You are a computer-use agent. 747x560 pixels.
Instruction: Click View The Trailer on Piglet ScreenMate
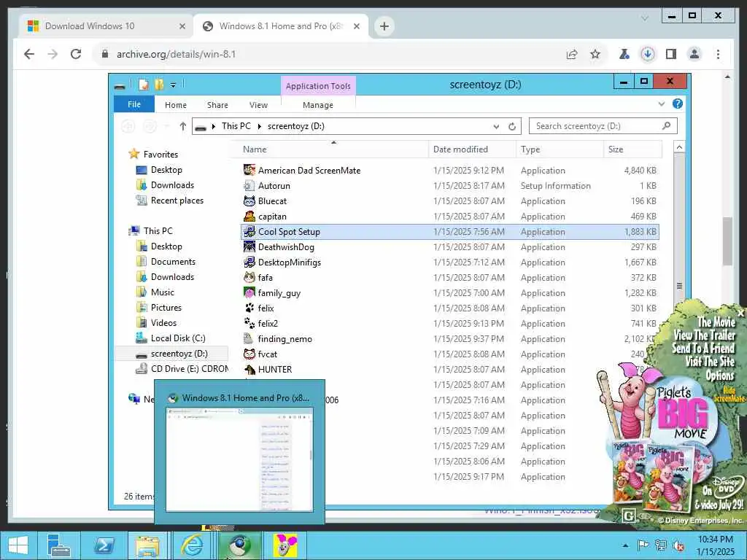(x=704, y=335)
